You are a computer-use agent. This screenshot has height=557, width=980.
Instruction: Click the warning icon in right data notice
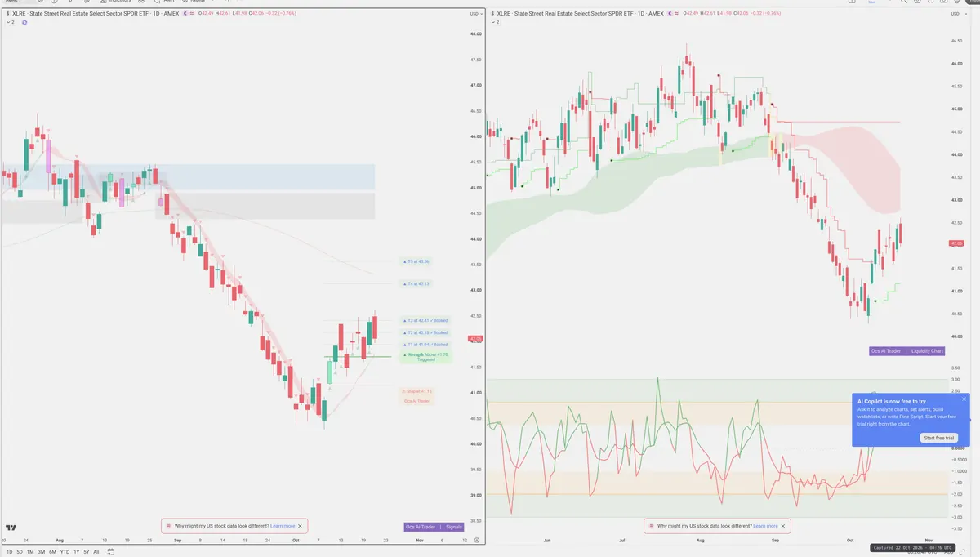click(651, 526)
